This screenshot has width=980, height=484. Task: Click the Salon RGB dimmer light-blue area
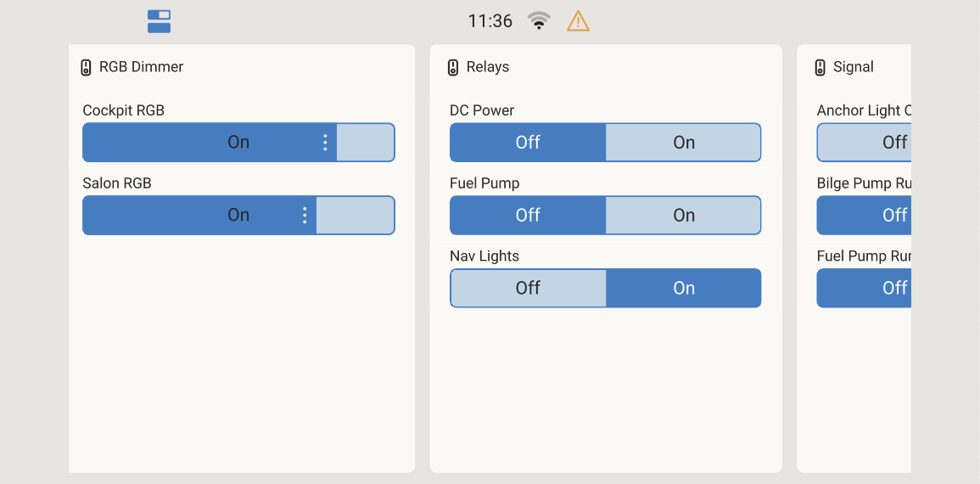[x=355, y=216]
